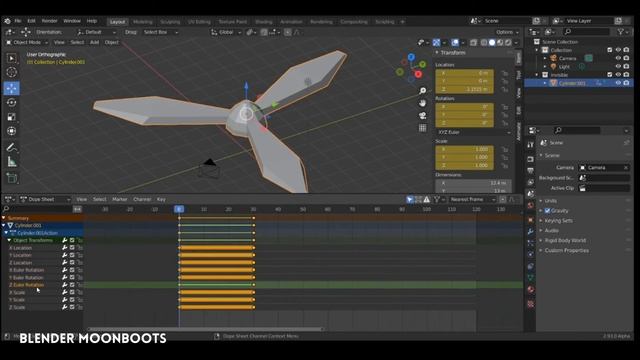
Task: Click the current frame marker in the timeline
Action: tap(179, 209)
